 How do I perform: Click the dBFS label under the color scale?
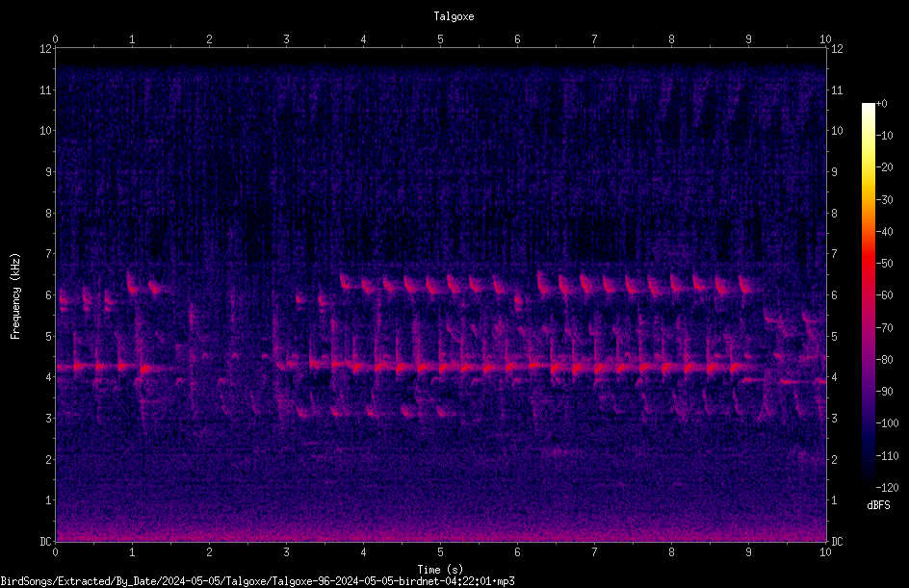click(878, 505)
